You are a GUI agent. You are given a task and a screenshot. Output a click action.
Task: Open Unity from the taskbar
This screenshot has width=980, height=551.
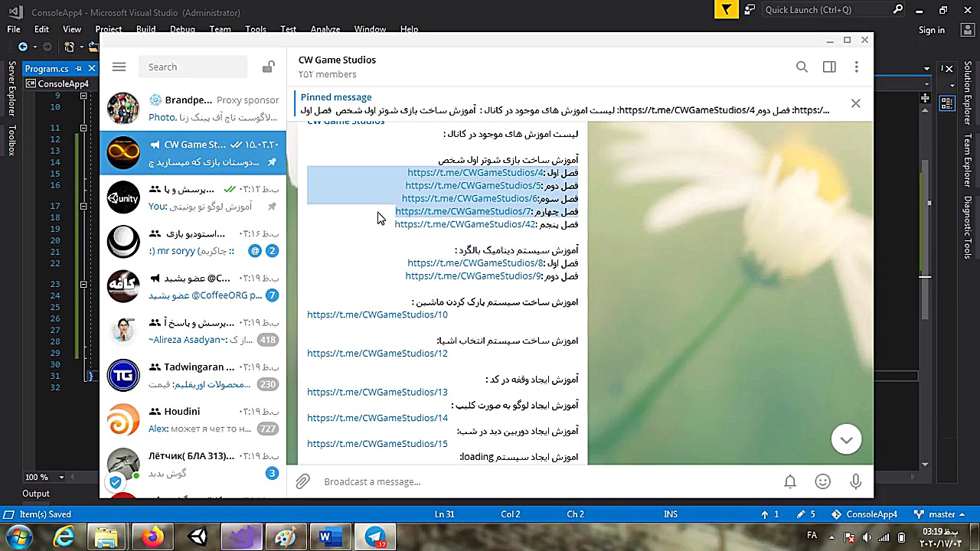click(x=197, y=536)
